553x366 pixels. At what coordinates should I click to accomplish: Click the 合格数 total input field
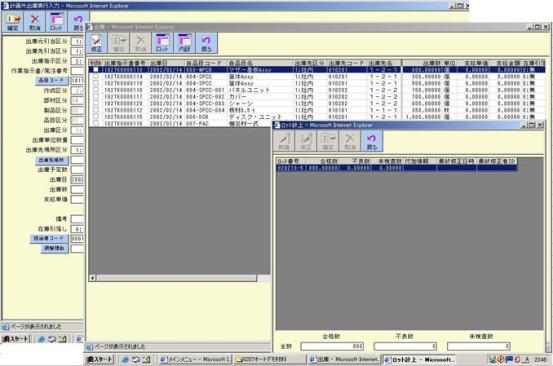click(332, 346)
